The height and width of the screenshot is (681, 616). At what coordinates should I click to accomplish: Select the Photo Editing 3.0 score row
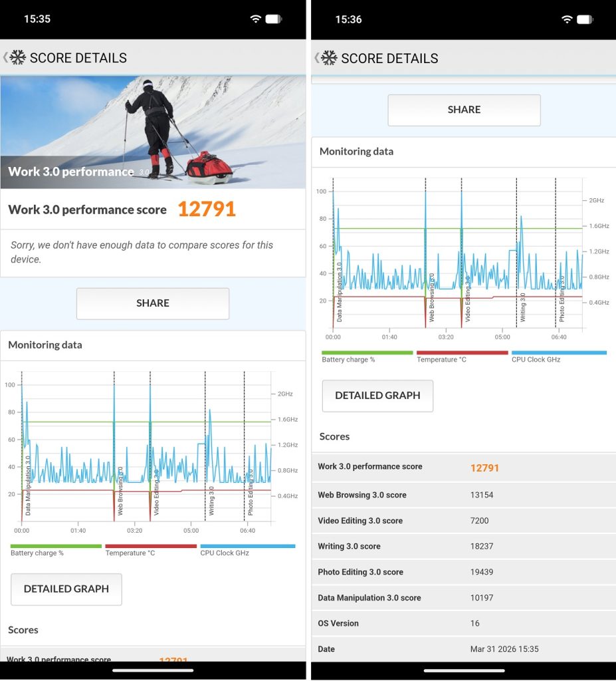click(463, 572)
